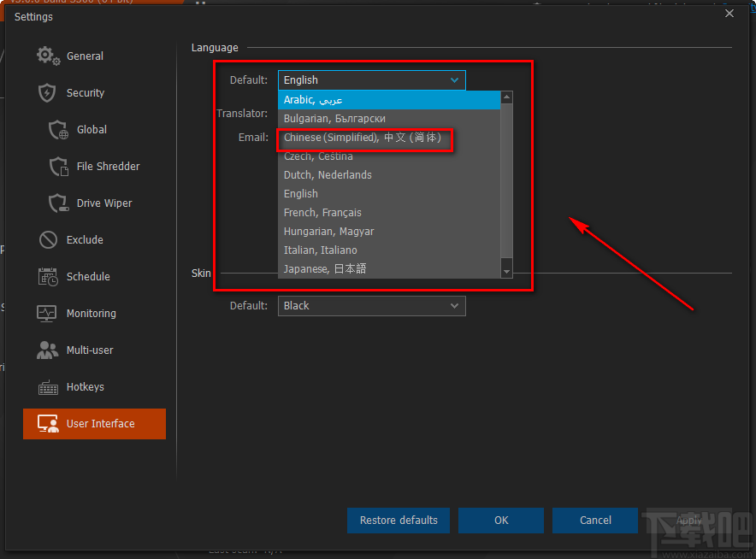Click the Exclude prohibition icon

48,239
